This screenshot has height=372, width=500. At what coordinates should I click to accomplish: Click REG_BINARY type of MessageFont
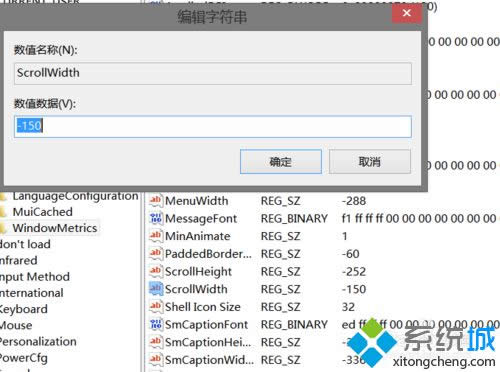tap(294, 219)
